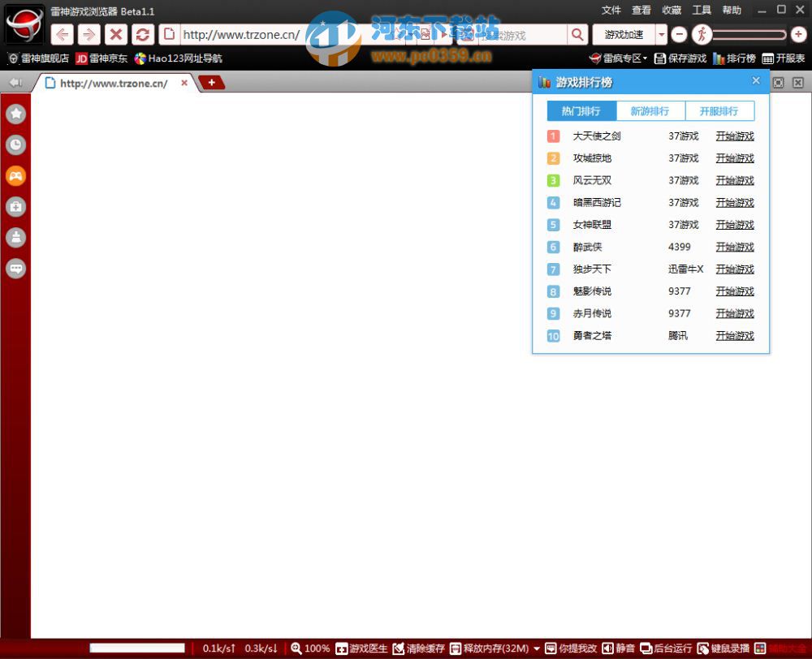This screenshot has width=812, height=659.
Task: Close the 游戏排行榜 panel
Action: (756, 81)
